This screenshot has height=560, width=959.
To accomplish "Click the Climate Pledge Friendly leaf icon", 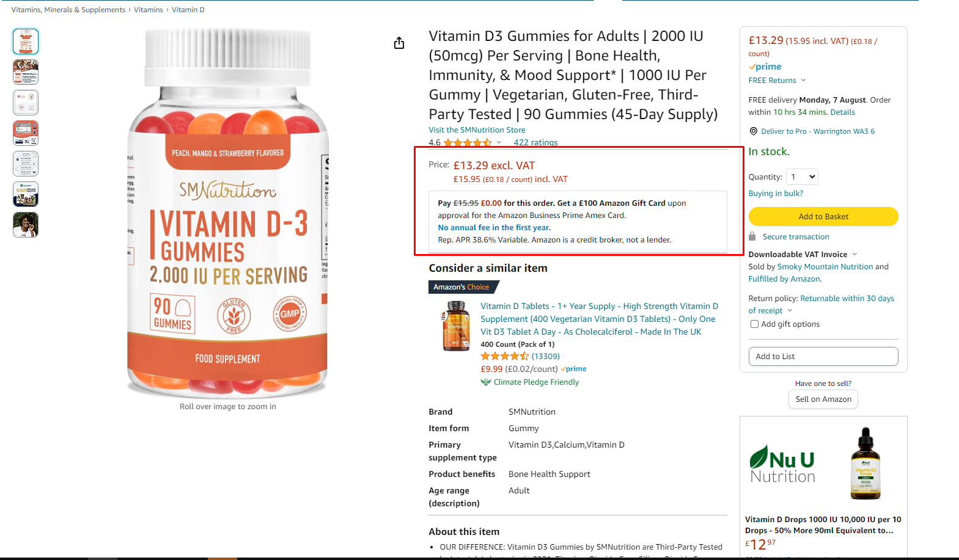I will pos(486,382).
